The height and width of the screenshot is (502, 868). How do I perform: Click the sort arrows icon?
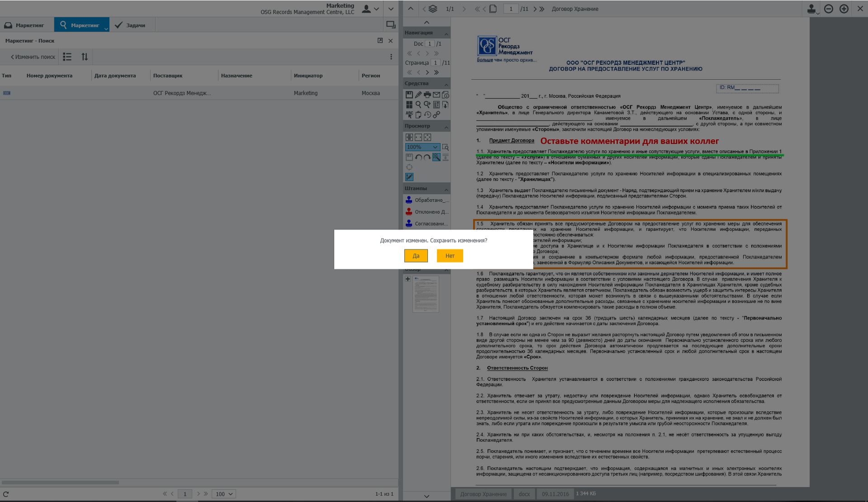click(85, 57)
